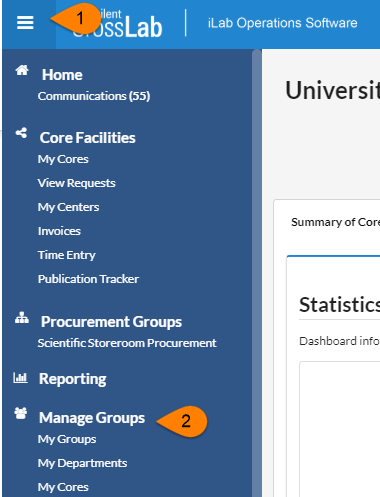Open Communications (55) link

(94, 96)
